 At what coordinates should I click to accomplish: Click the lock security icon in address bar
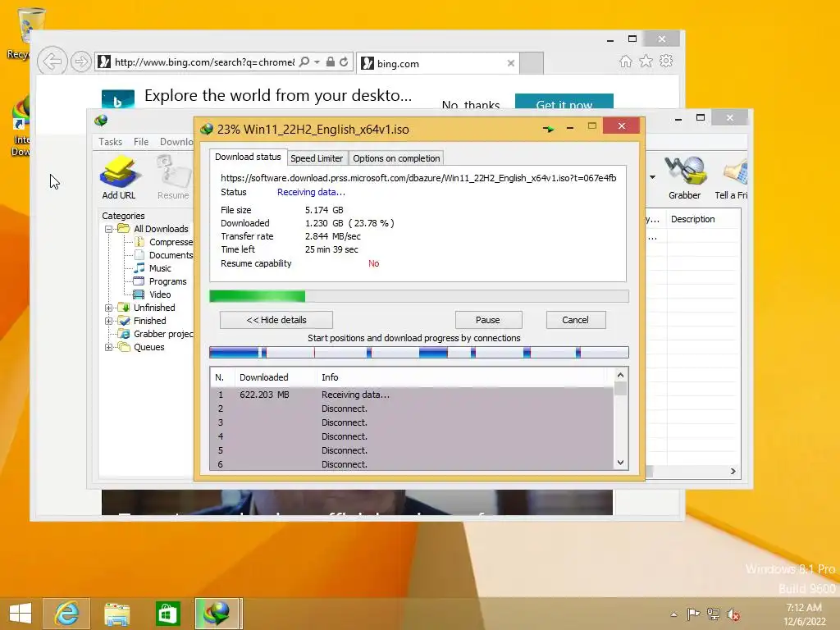point(331,62)
